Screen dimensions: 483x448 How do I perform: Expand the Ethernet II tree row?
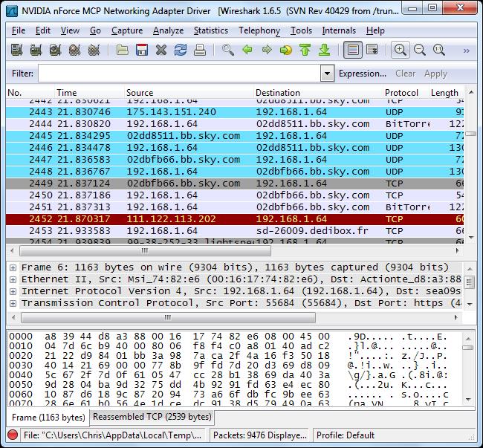point(13,279)
